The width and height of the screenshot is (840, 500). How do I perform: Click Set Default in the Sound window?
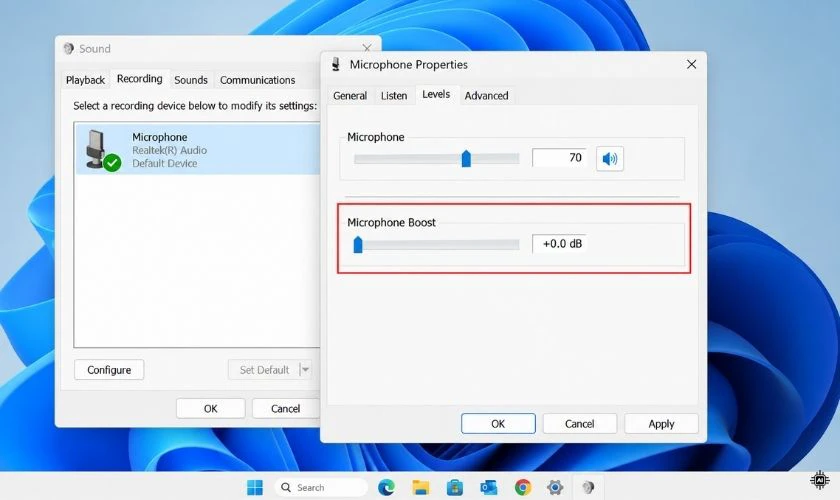(264, 370)
